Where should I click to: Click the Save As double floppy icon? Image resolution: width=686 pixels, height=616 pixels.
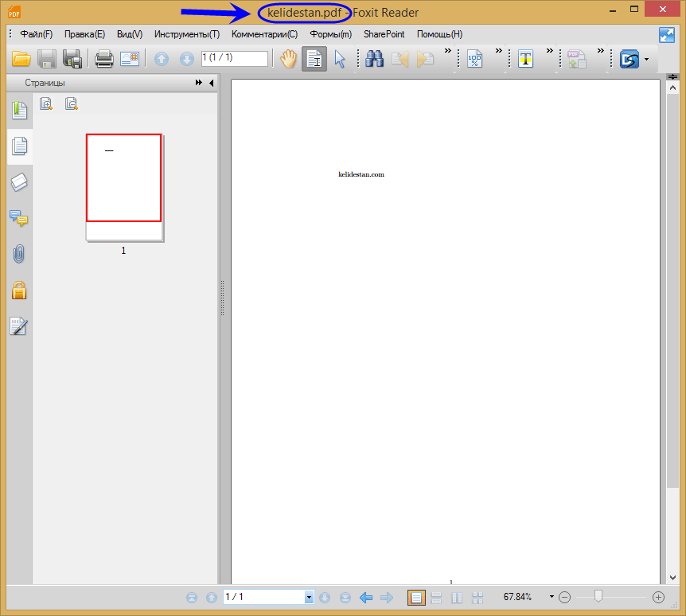click(72, 59)
